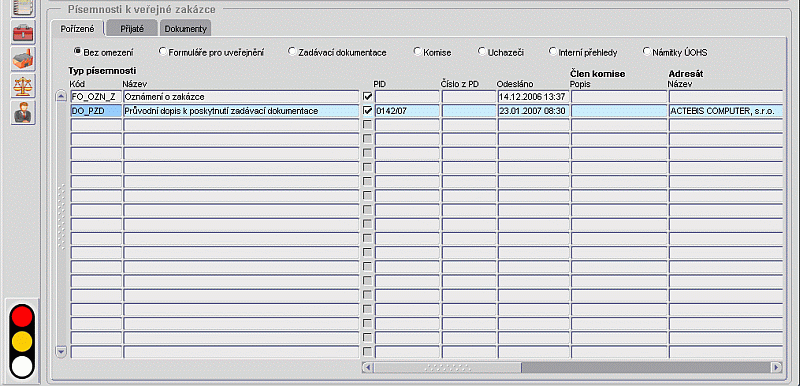Select Námitky ÚOHS radio option
The width and height of the screenshot is (800, 386).
tap(675, 52)
